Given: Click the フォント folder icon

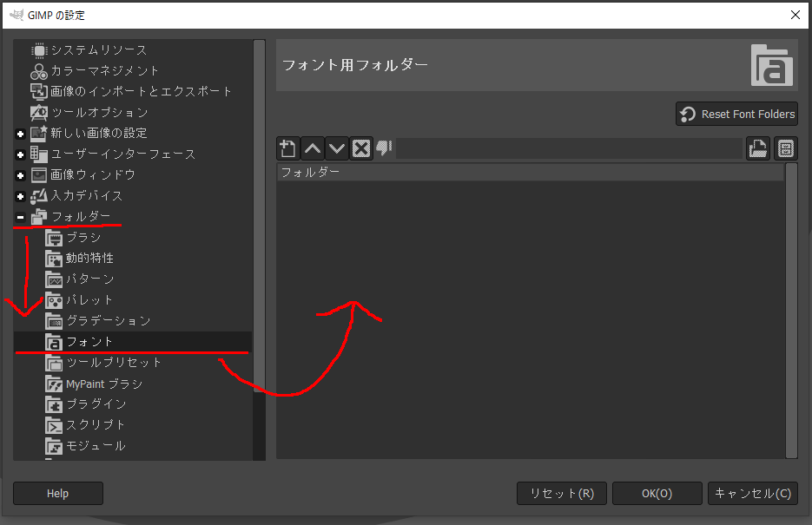Looking at the screenshot, I should point(54,341).
